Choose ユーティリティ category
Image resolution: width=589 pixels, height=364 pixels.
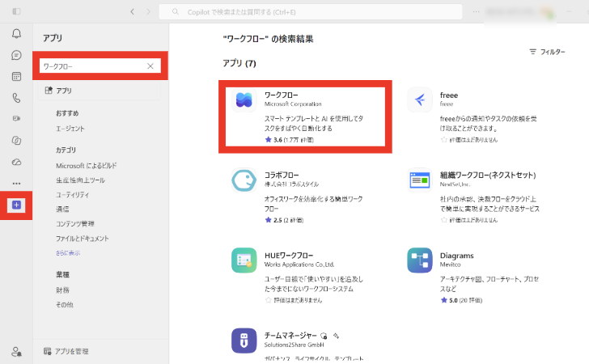coord(73,195)
